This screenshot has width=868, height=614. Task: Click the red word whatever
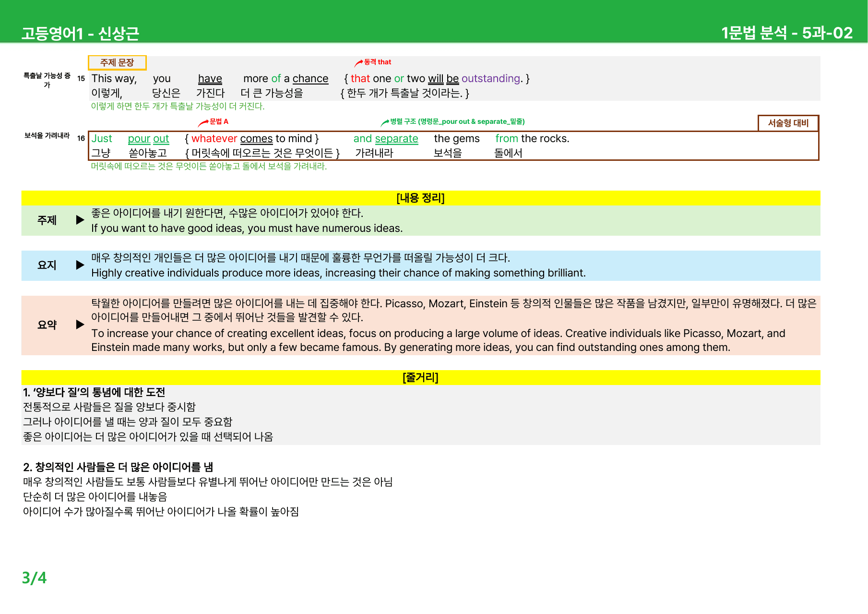point(214,139)
